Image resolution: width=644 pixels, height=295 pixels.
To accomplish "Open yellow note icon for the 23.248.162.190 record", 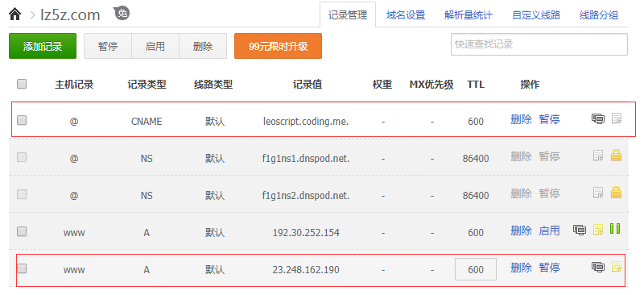I will [617, 267].
